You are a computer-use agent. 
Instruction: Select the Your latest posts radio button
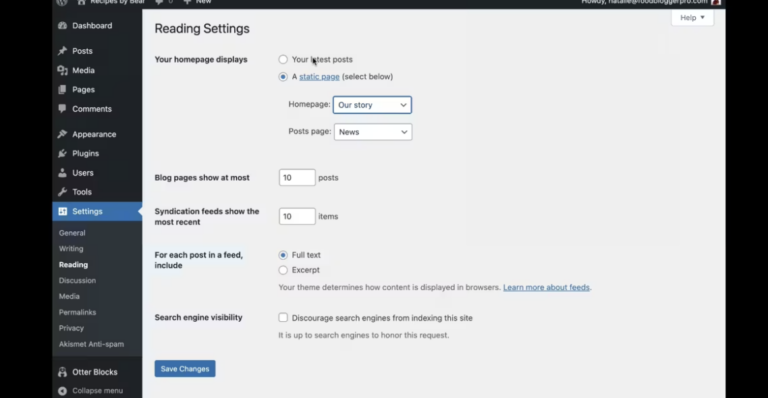coord(283,59)
